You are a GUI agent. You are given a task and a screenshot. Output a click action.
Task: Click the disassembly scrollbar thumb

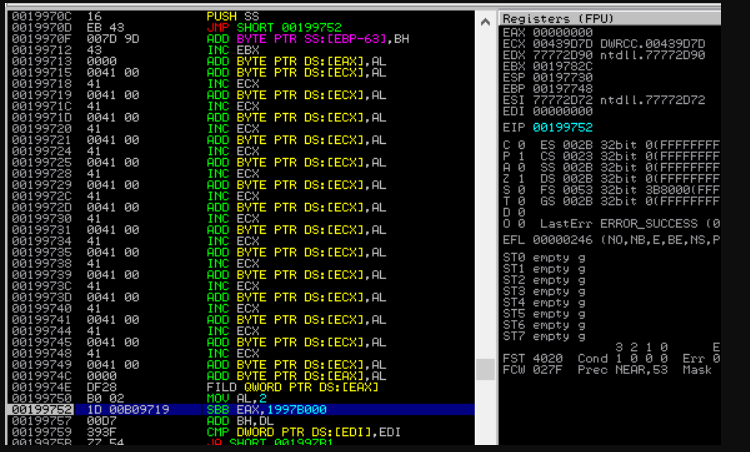click(485, 370)
